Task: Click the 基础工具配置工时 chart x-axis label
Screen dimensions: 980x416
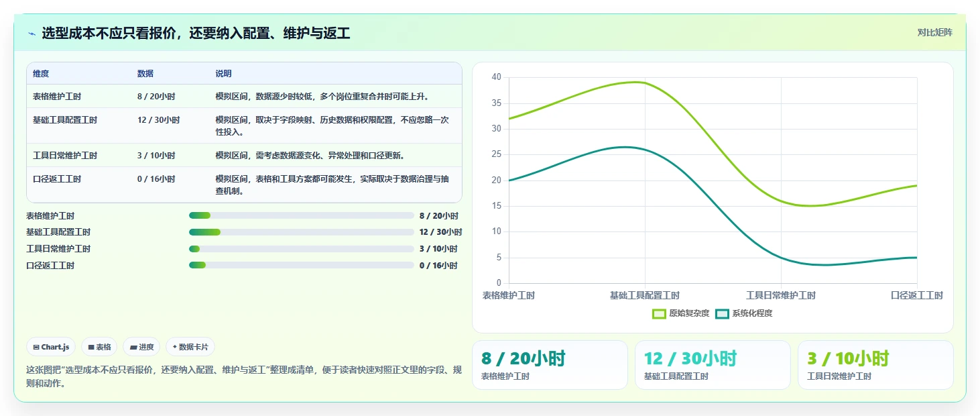Action: (645, 295)
